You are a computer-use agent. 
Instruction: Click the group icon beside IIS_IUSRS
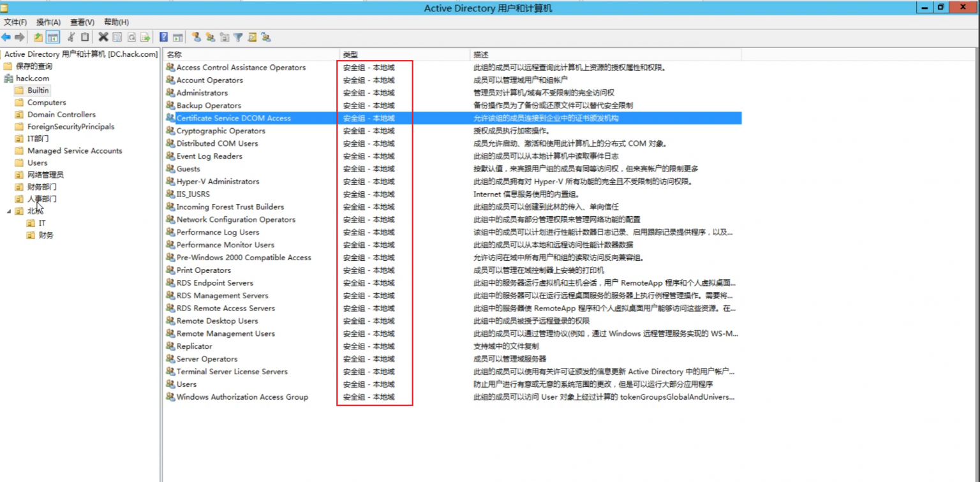coord(170,194)
